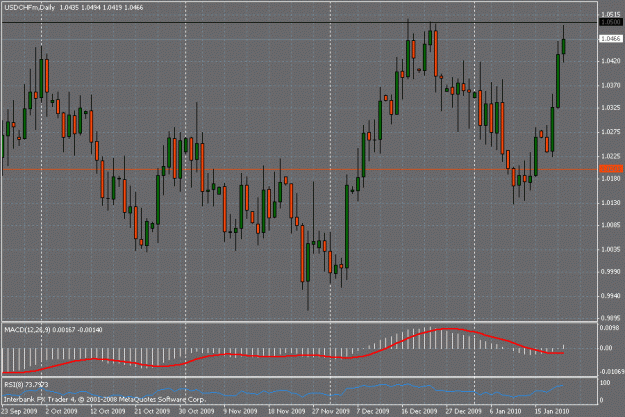Image resolution: width=625 pixels, height=417 pixels.
Task: Click the 1.0085 price axis value
Action: point(611,225)
